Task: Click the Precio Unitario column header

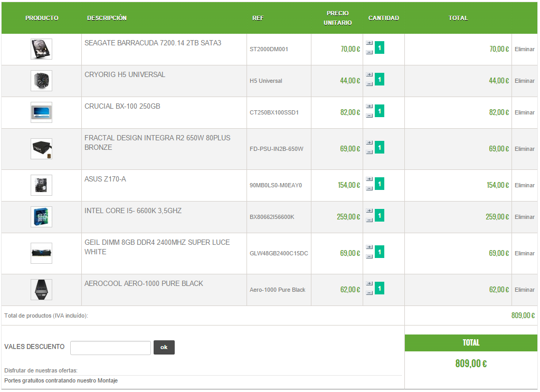Action: click(337, 18)
